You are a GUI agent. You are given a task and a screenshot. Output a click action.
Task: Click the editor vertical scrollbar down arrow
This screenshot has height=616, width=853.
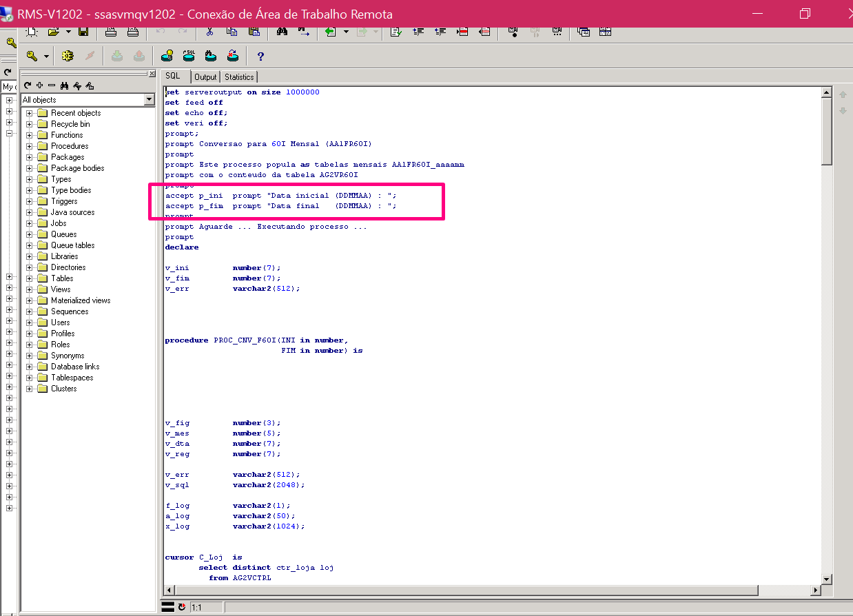pyautogui.click(x=827, y=579)
